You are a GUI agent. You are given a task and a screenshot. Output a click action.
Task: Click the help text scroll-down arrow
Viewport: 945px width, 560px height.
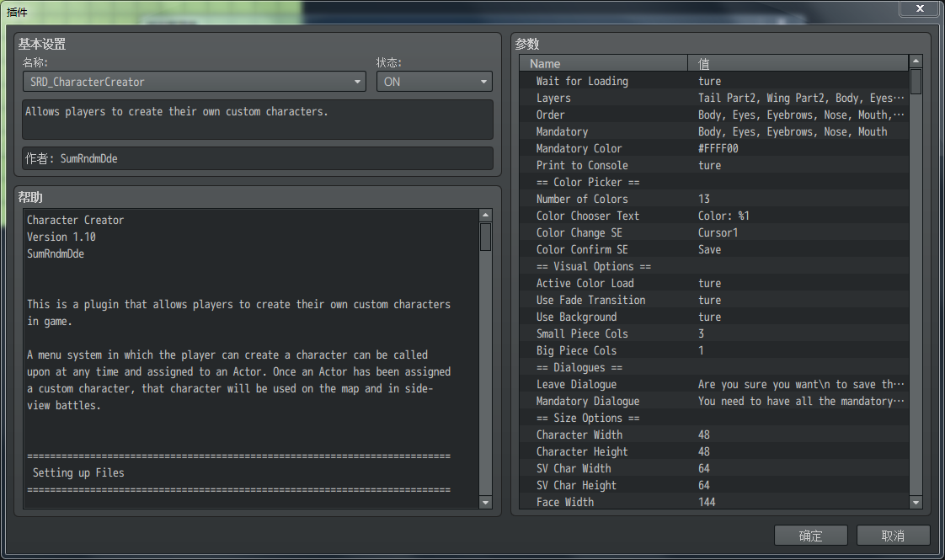pyautogui.click(x=485, y=502)
